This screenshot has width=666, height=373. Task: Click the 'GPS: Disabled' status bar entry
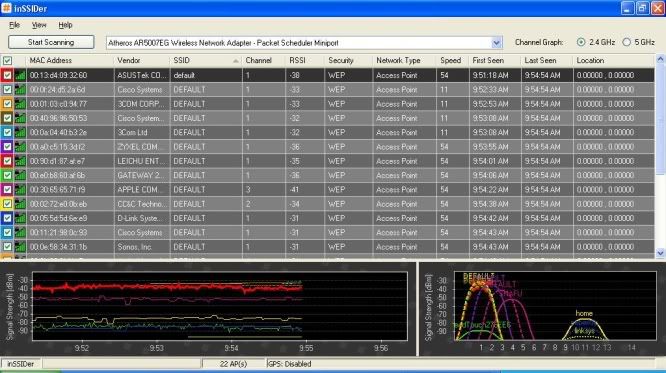click(x=290, y=364)
